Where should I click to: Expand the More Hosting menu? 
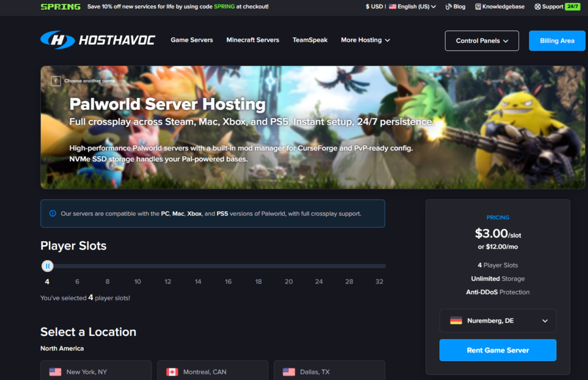365,40
